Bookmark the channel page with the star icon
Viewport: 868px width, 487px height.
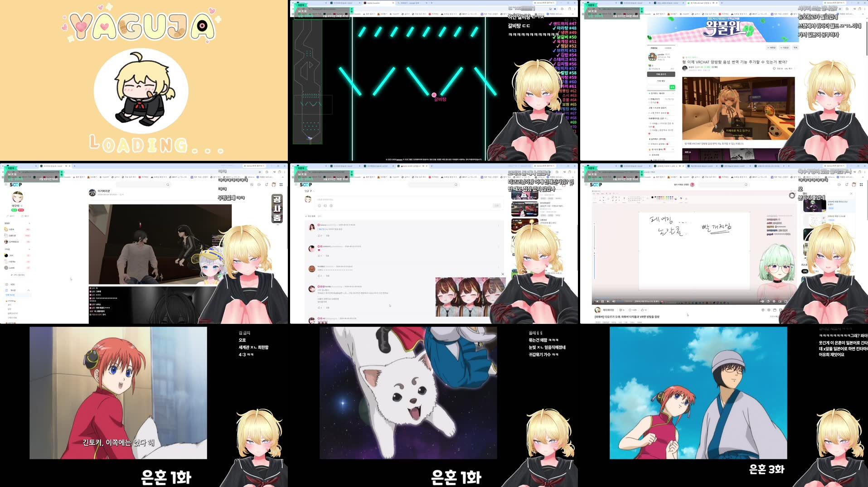(260, 172)
